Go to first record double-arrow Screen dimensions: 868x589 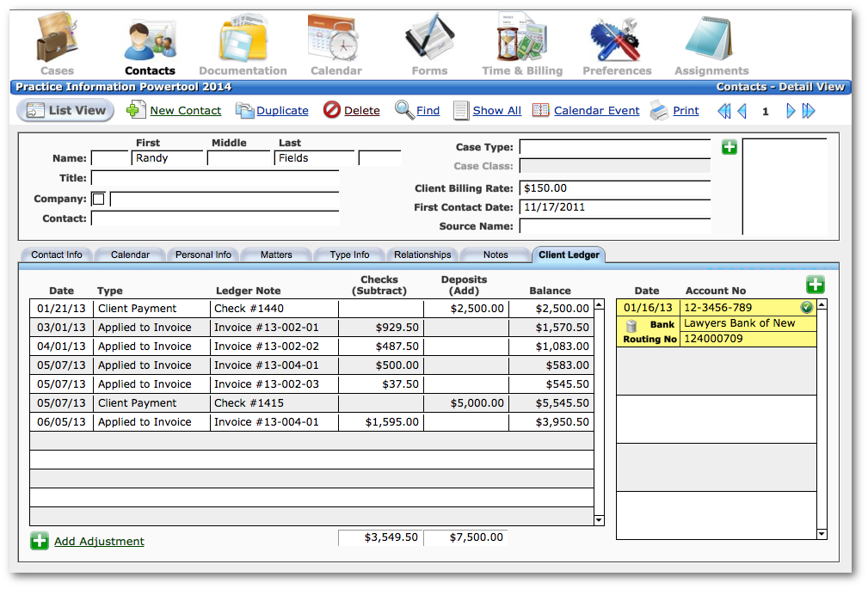point(723,111)
